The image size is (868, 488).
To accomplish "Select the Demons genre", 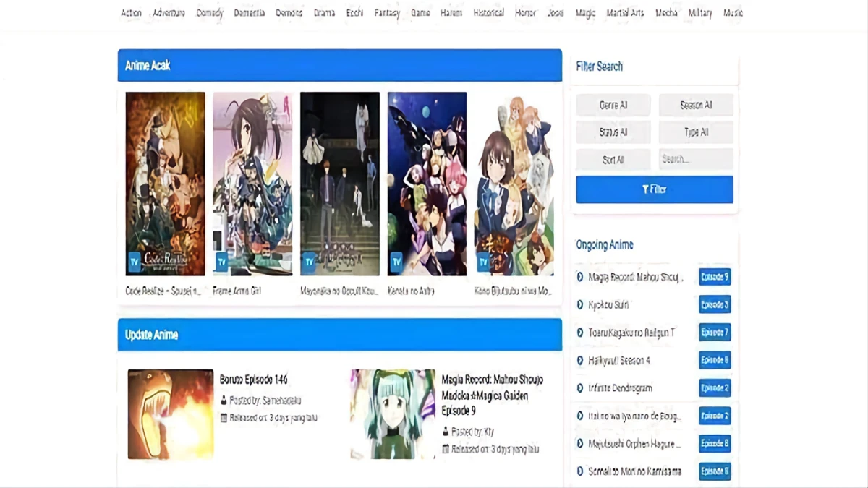I will pos(289,13).
